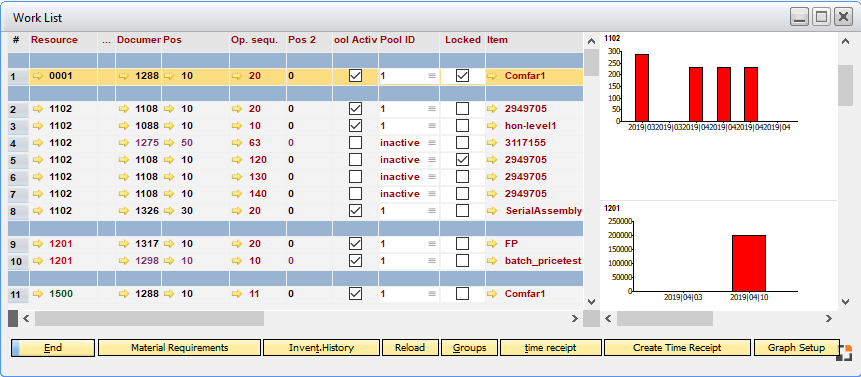Click link arrow next to batch_pricetest

tap(492, 261)
